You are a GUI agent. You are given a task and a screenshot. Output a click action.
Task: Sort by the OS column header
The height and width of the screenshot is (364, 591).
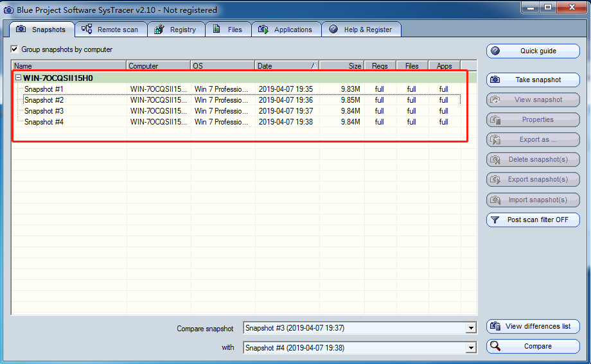click(223, 65)
